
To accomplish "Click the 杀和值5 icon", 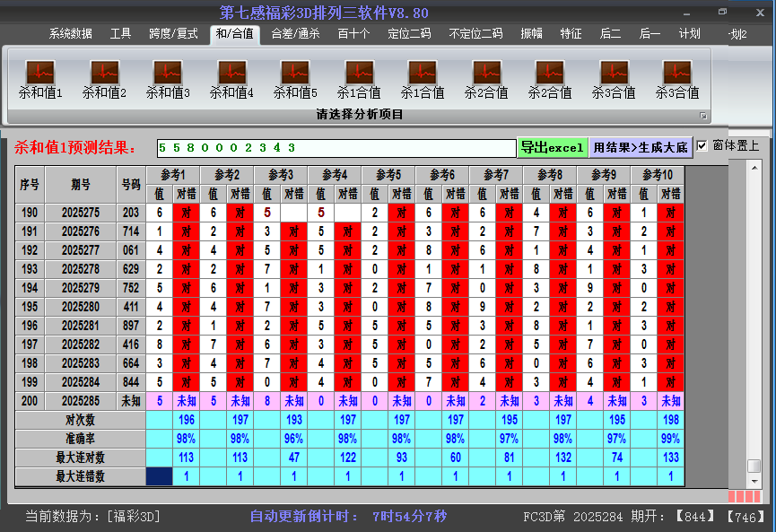I will pos(295,73).
